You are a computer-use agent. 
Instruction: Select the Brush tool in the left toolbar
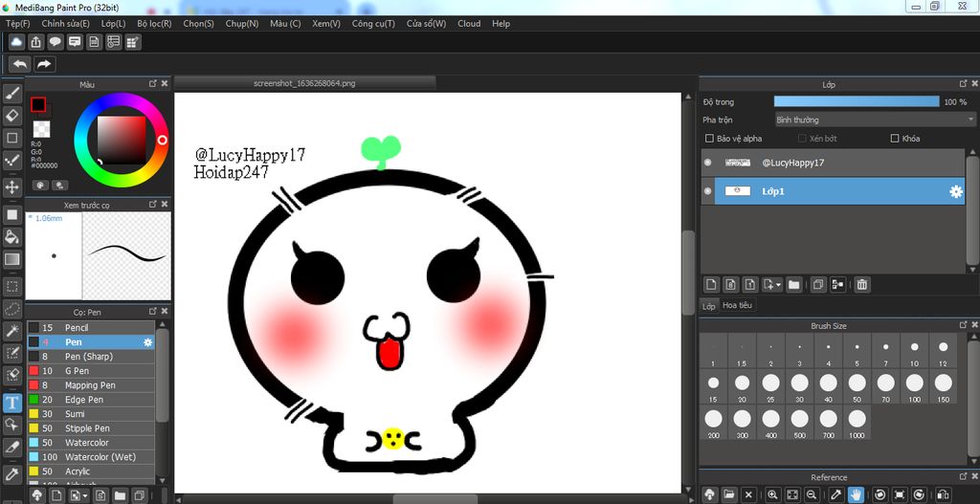(x=12, y=94)
